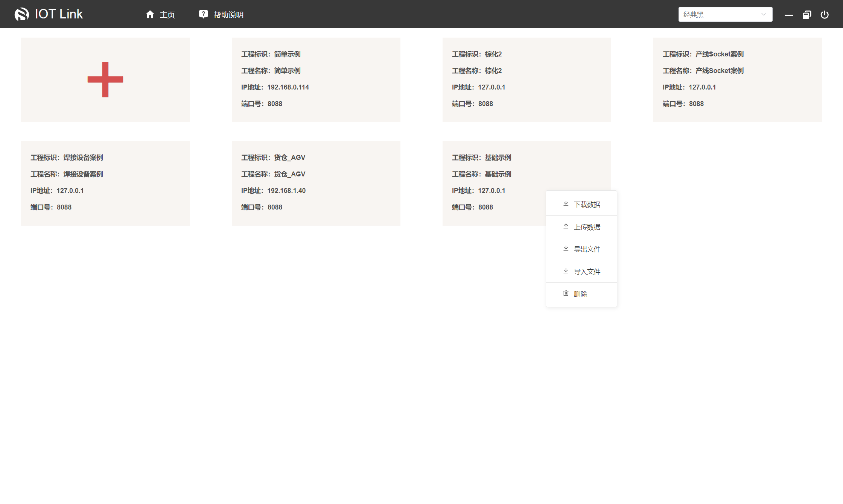Image resolution: width=843 pixels, height=504 pixels.
Task: Open the 棕化2 project card
Action: (527, 80)
